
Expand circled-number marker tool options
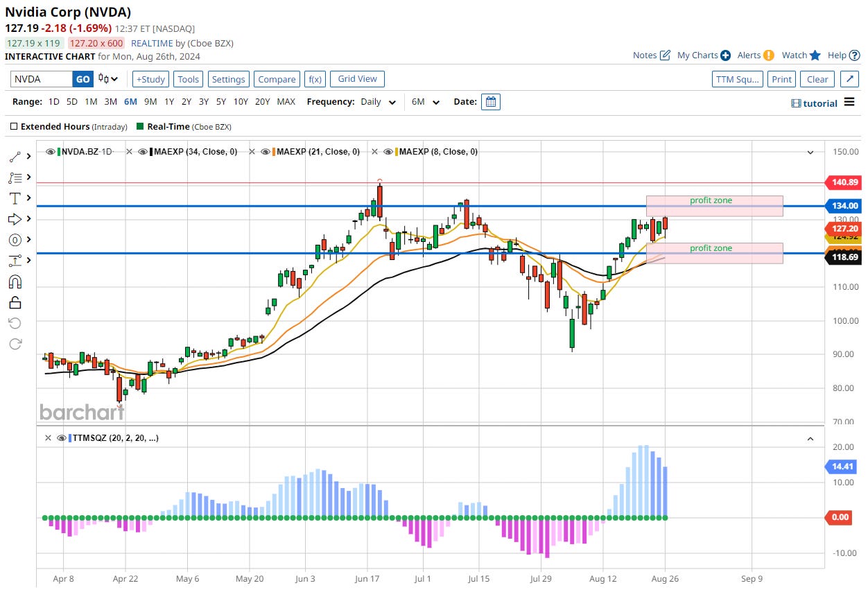(28, 240)
